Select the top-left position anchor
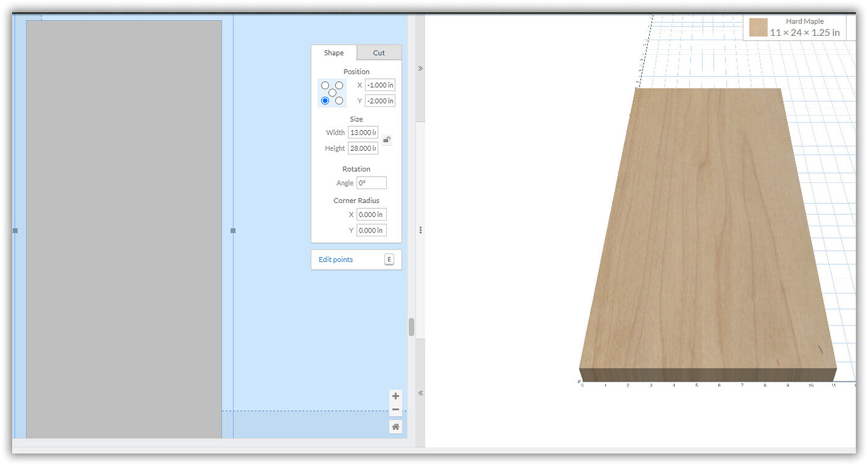Image resolution: width=868 pixels, height=465 pixels. coord(325,85)
